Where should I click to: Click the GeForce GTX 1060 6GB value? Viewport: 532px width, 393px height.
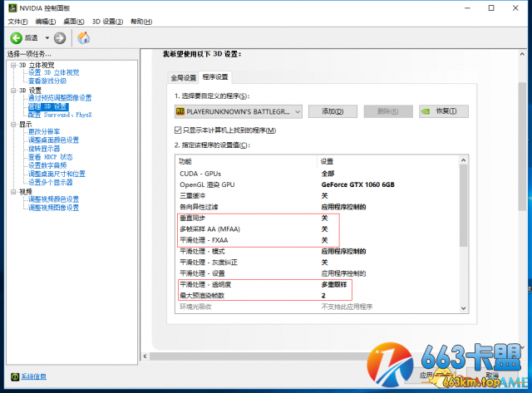point(358,184)
